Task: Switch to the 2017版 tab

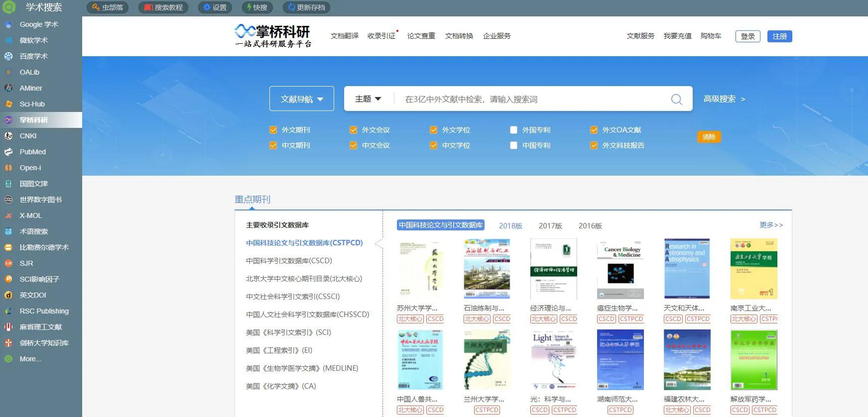Action: pyautogui.click(x=550, y=226)
